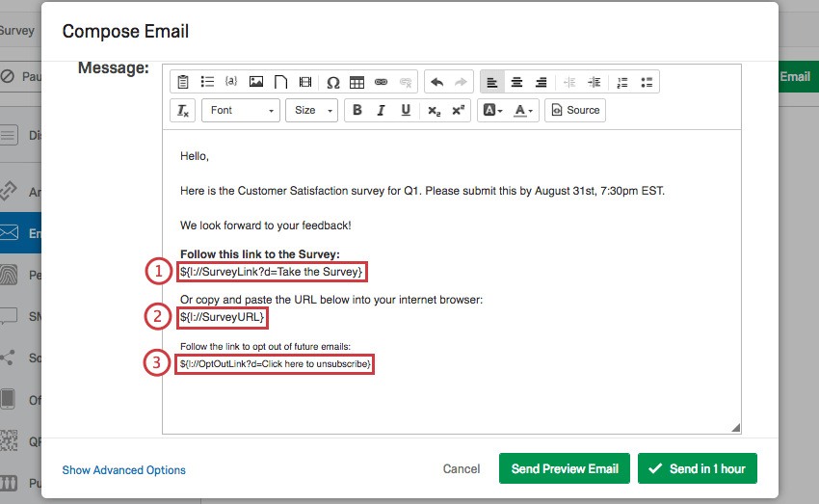Align text to the right
This screenshot has height=504, width=819.
[542, 82]
